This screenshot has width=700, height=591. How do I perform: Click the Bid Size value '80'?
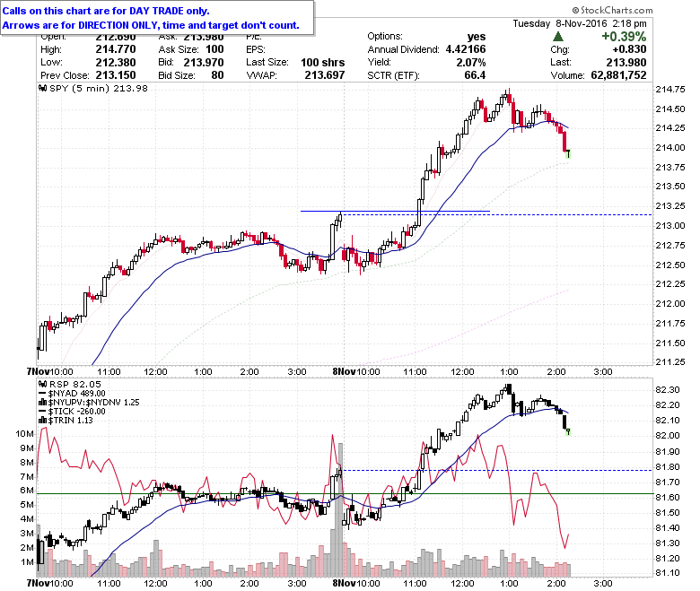(x=217, y=75)
